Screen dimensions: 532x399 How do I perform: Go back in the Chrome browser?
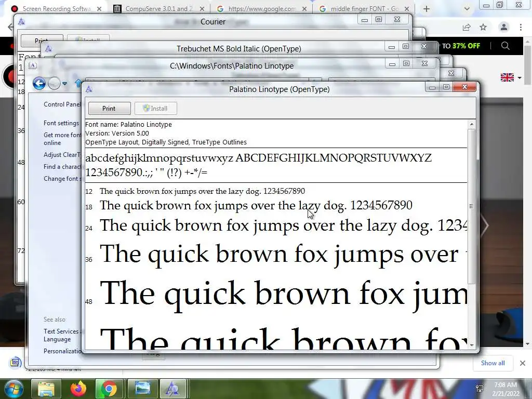point(10,27)
